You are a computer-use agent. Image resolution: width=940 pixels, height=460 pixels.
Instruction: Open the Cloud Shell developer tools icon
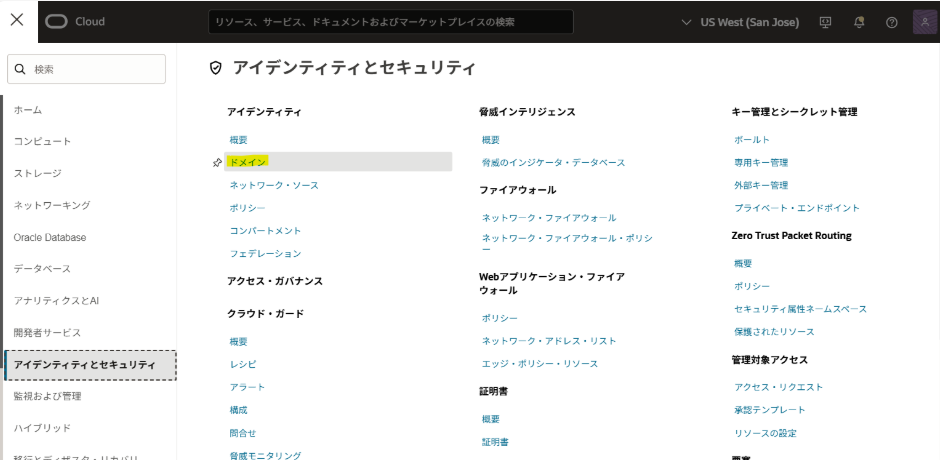(x=825, y=22)
